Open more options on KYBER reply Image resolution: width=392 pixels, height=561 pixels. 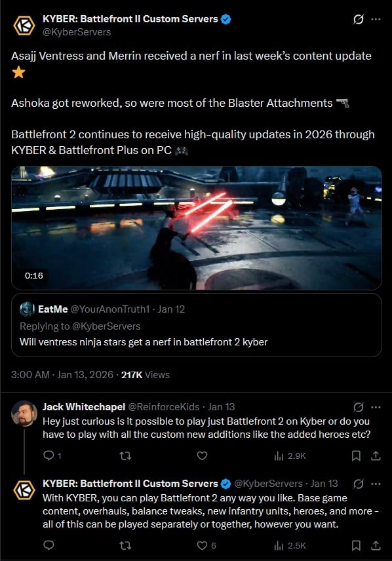point(376,484)
